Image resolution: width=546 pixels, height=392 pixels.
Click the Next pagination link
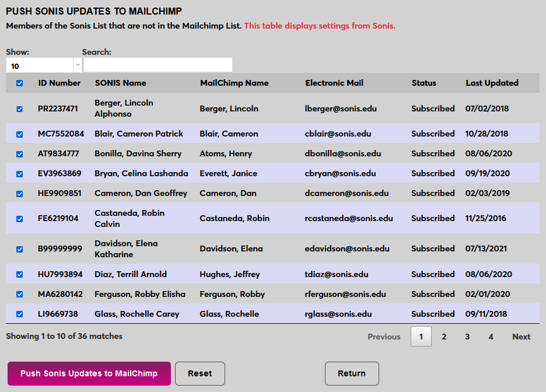coord(521,337)
